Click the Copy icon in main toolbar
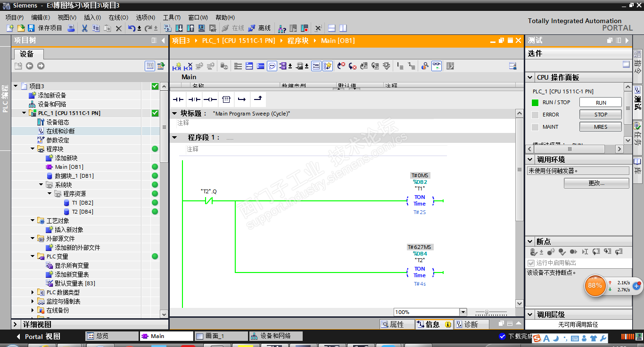The width and height of the screenshot is (644, 347). [x=96, y=28]
